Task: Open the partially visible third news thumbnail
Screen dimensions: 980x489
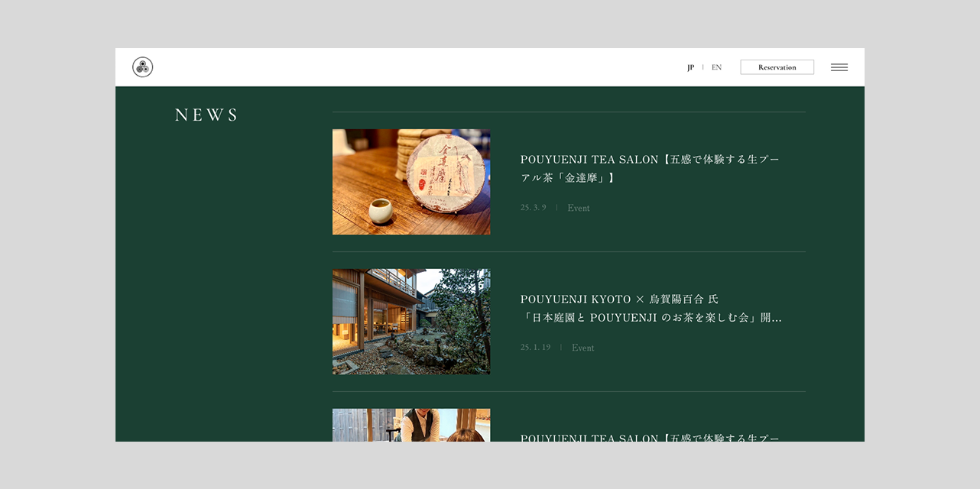Action: point(411,425)
